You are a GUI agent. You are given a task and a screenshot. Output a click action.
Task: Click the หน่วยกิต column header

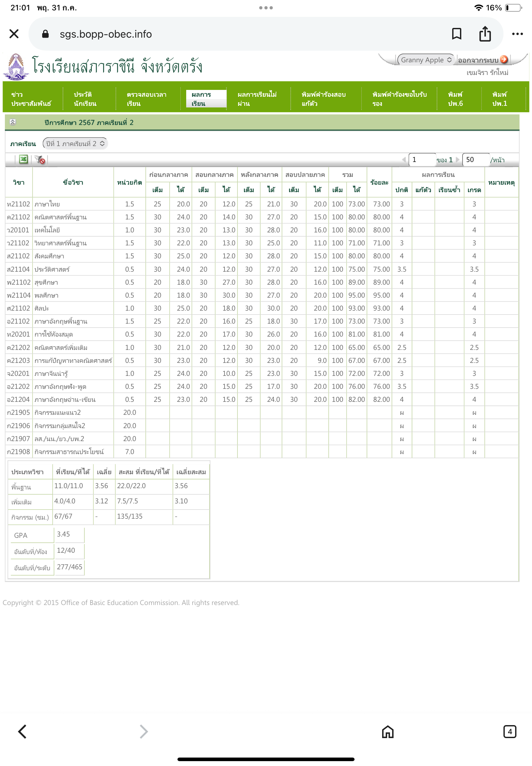(x=130, y=182)
